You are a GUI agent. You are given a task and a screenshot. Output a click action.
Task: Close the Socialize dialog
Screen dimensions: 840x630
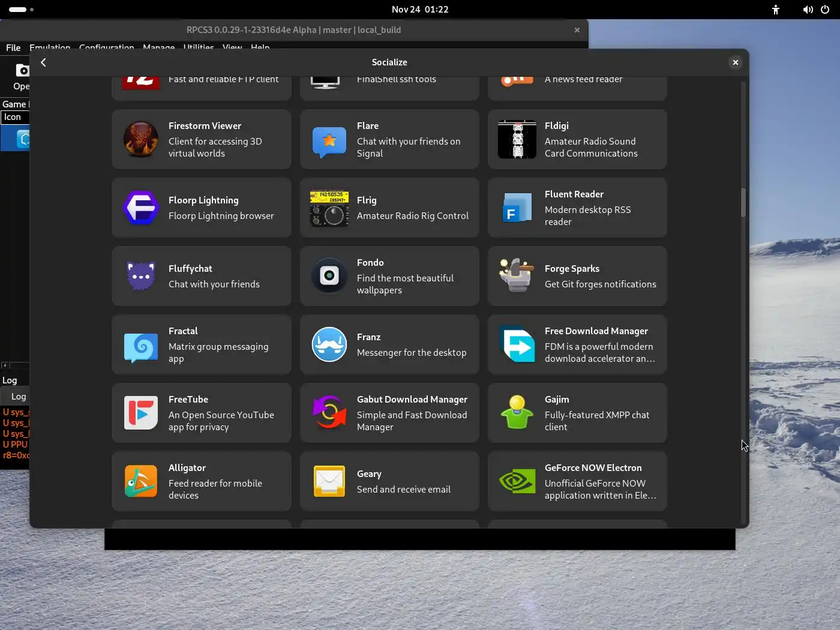click(735, 62)
